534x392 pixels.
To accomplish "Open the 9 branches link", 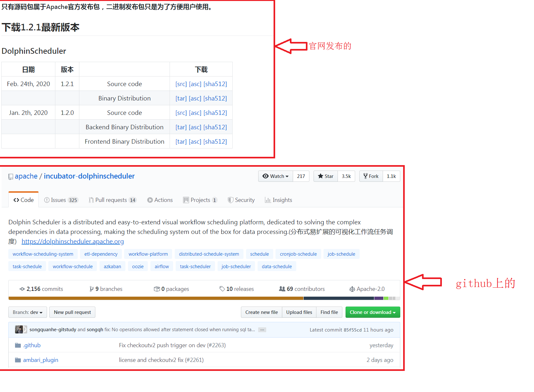I will (x=106, y=289).
